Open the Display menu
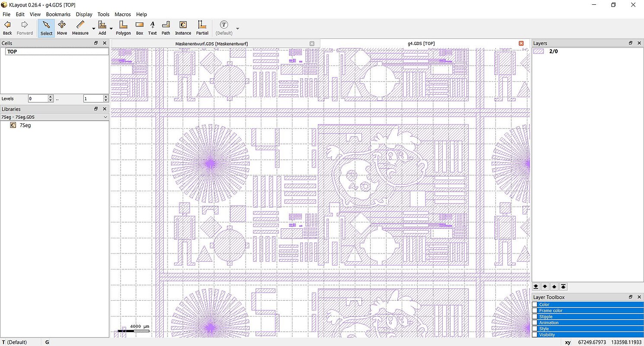The height and width of the screenshot is (346, 644). pos(84,14)
